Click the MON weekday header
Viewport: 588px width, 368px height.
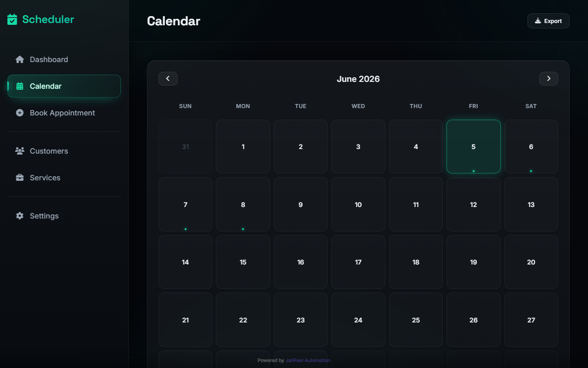[x=243, y=106]
